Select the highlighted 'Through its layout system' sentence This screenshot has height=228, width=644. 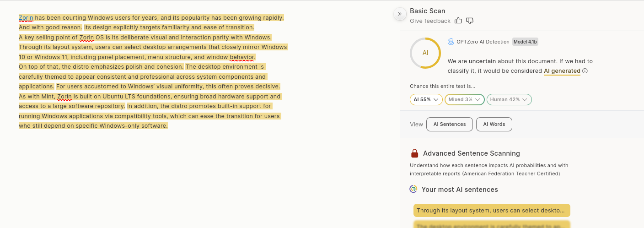[x=491, y=211]
